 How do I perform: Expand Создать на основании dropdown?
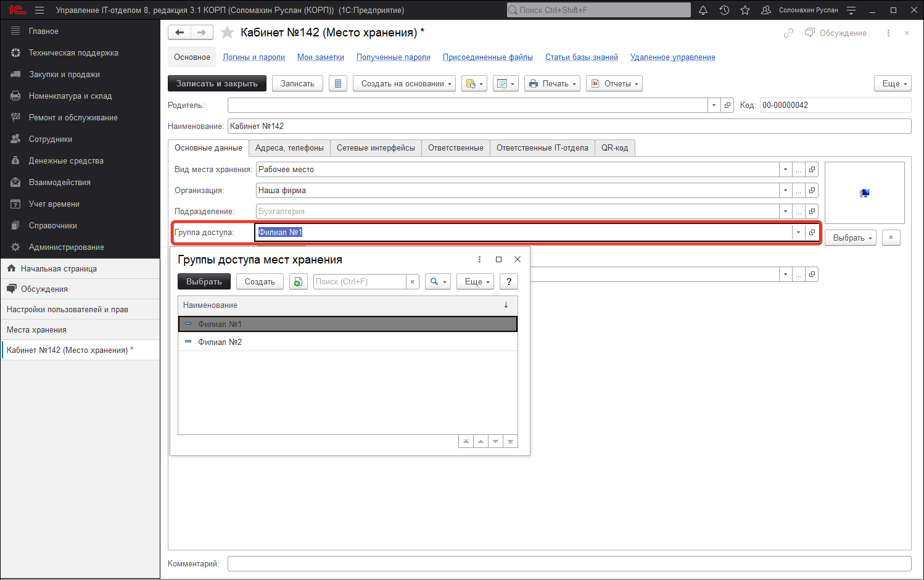coord(404,83)
